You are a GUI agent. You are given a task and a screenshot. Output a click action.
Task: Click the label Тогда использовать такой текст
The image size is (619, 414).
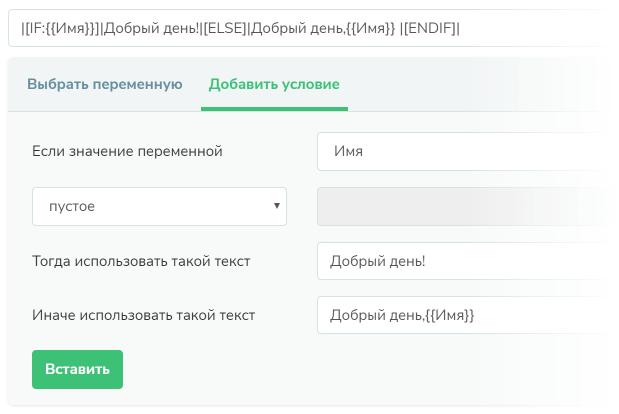pyautogui.click(x=141, y=261)
